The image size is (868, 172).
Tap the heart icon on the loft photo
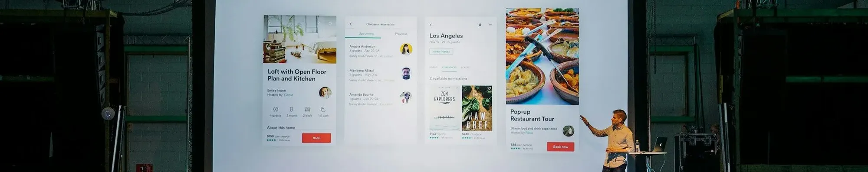pyautogui.click(x=330, y=24)
